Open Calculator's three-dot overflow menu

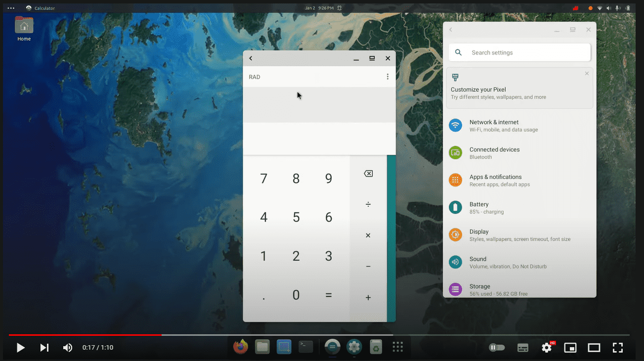(387, 77)
